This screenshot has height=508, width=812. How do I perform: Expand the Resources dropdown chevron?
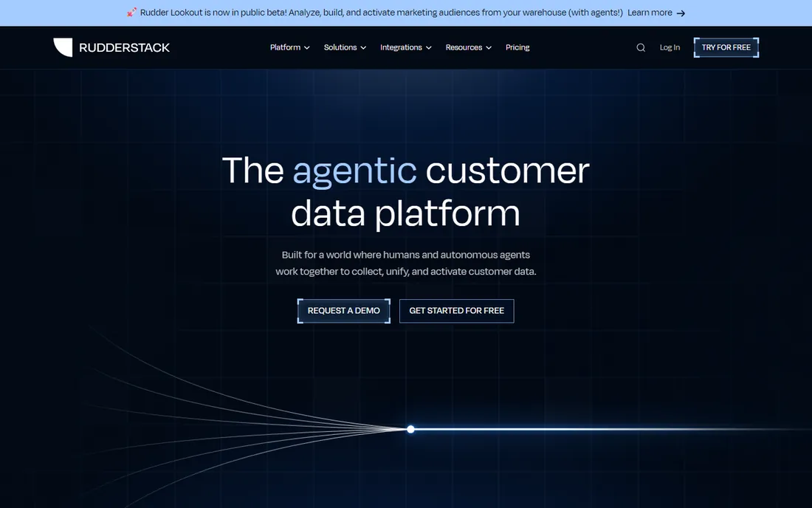point(489,48)
